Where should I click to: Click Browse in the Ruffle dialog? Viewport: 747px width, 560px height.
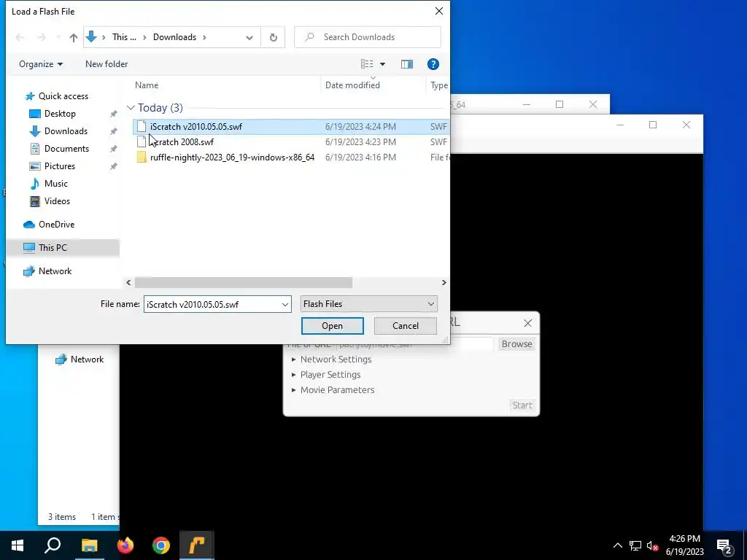click(516, 344)
